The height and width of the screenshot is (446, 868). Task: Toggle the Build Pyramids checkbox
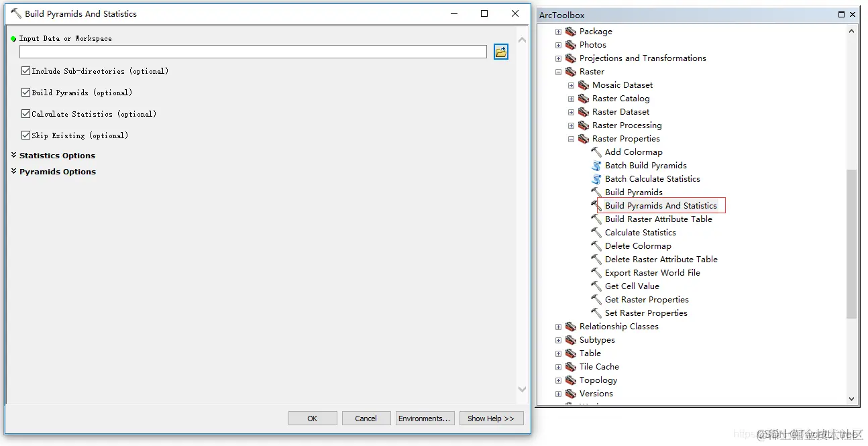click(26, 92)
